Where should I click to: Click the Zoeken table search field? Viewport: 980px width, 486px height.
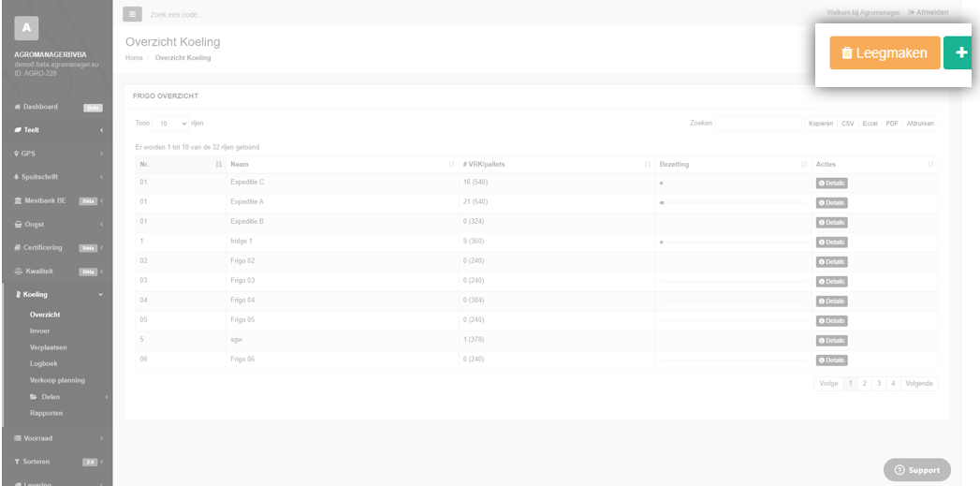(758, 124)
